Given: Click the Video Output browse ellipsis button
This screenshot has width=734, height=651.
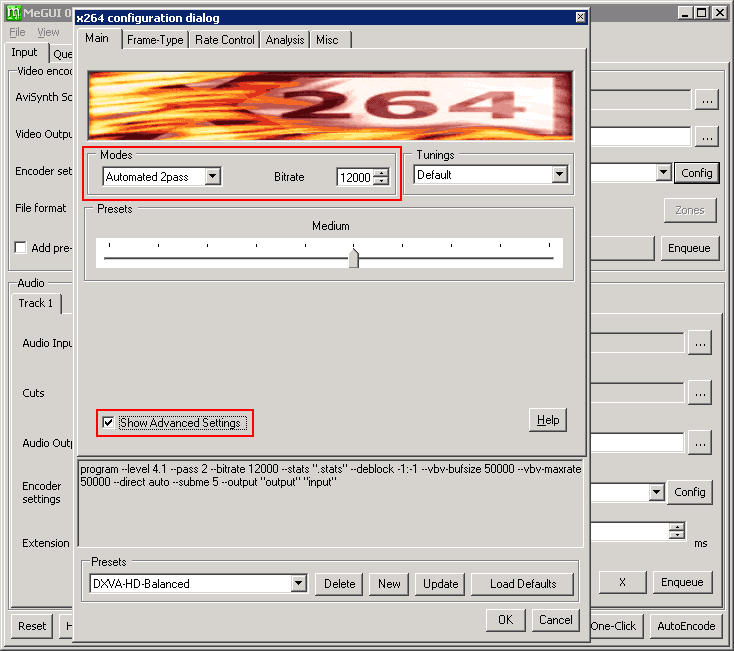Looking at the screenshot, I should click(707, 137).
